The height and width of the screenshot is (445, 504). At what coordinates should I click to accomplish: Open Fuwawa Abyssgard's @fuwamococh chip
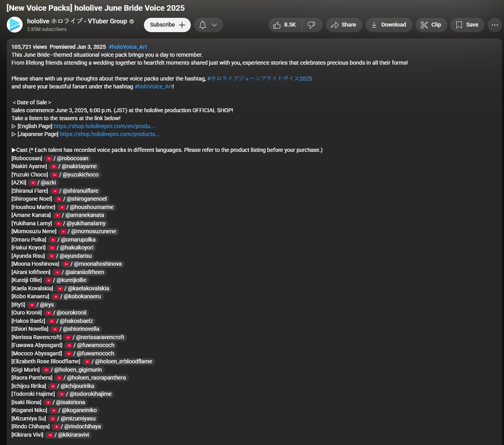pyautogui.click(x=90, y=345)
